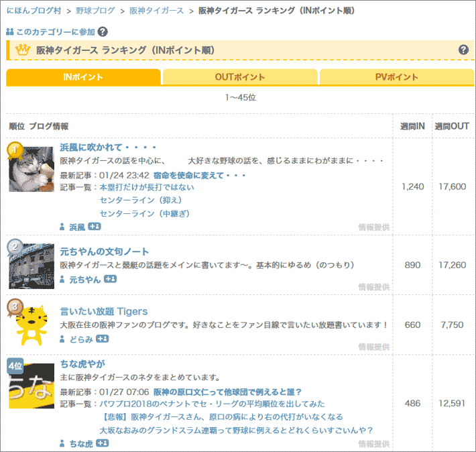
Task: Click the 4位 rank badge
Action: coord(15,365)
